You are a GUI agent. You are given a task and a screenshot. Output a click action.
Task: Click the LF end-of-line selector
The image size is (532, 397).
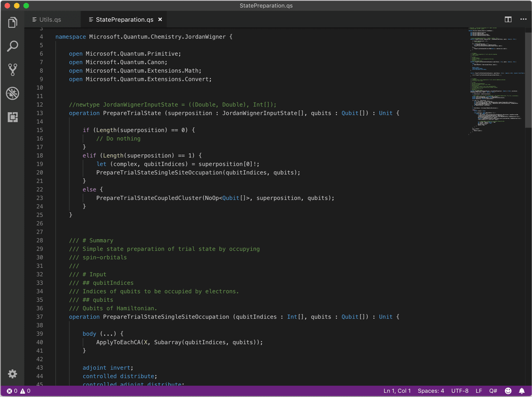479,391
